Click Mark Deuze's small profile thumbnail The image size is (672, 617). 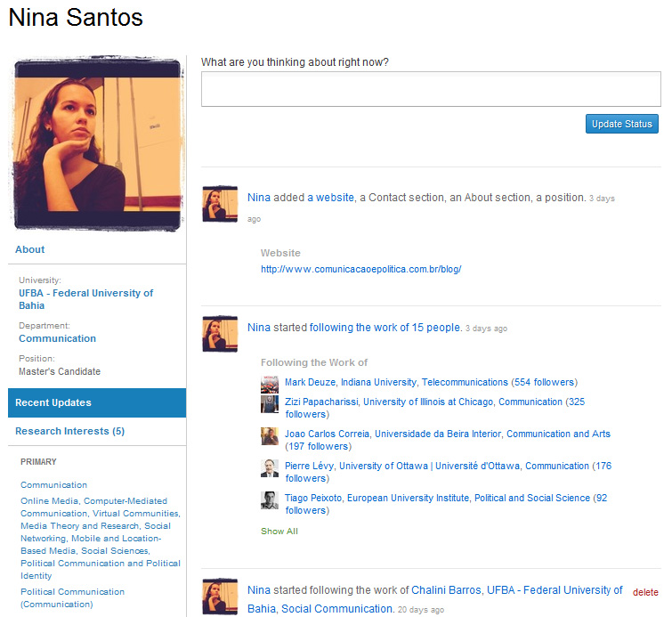click(270, 384)
